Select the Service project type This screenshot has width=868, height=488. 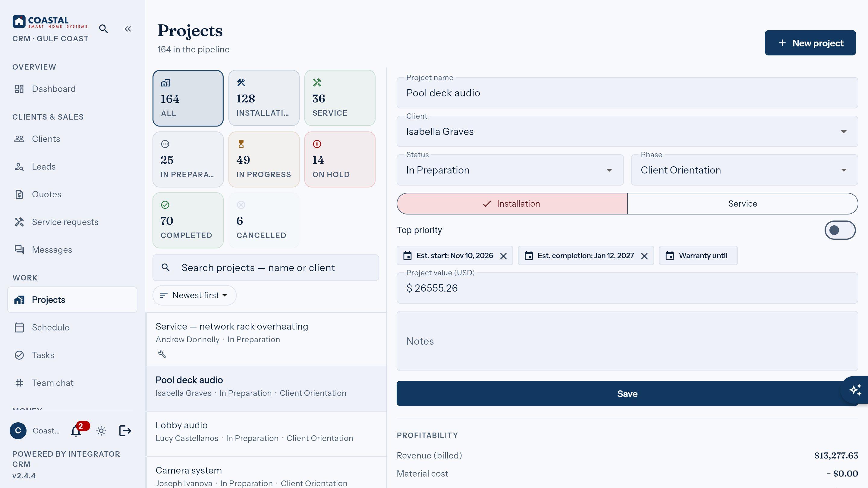pyautogui.click(x=743, y=204)
